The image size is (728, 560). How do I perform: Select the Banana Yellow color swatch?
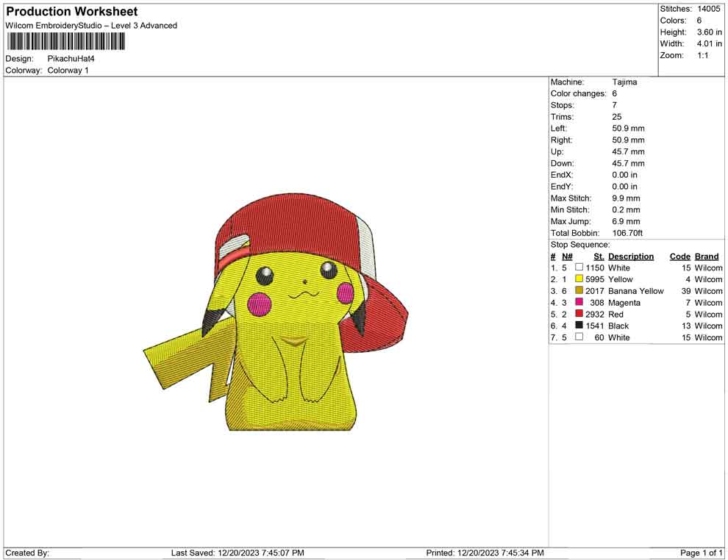579,291
